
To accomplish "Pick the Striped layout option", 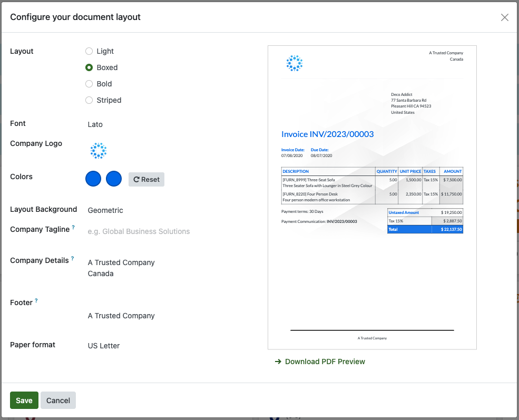I will (x=89, y=100).
